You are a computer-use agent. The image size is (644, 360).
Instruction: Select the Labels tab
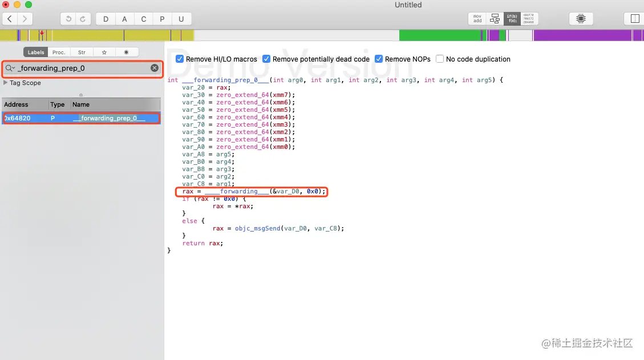pos(36,52)
